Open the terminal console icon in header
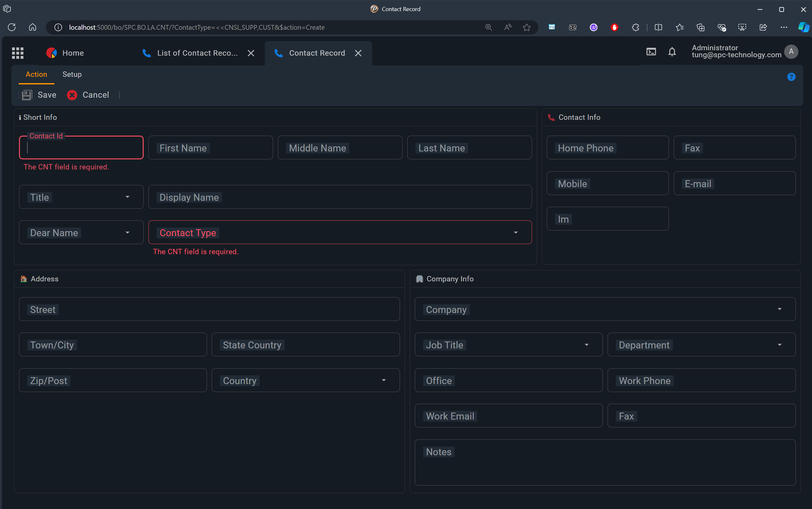Screen dimensions: 812x509 coord(651,52)
